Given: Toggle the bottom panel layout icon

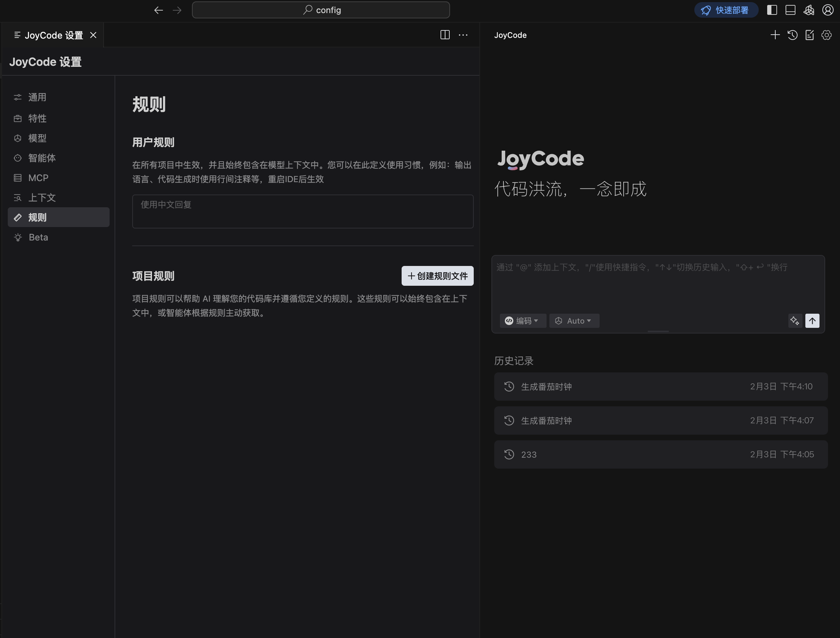Looking at the screenshot, I should [790, 10].
